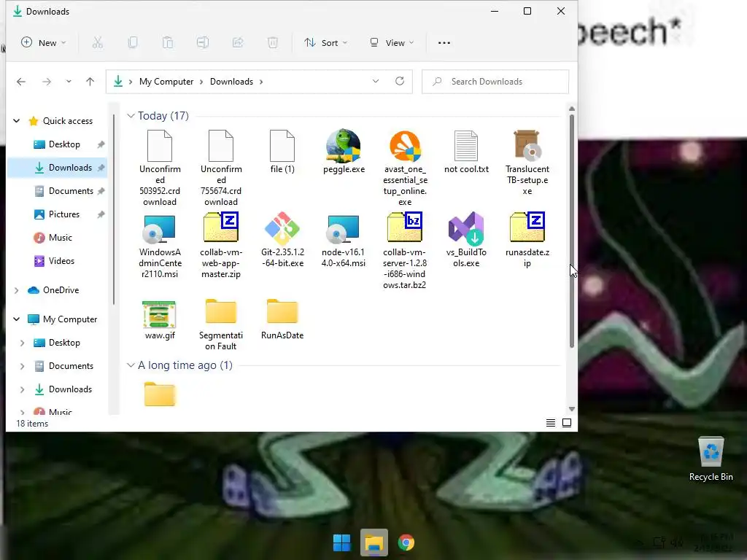Select the RunAsDate folder
Viewport: 747px width, 560px height.
[x=282, y=319]
